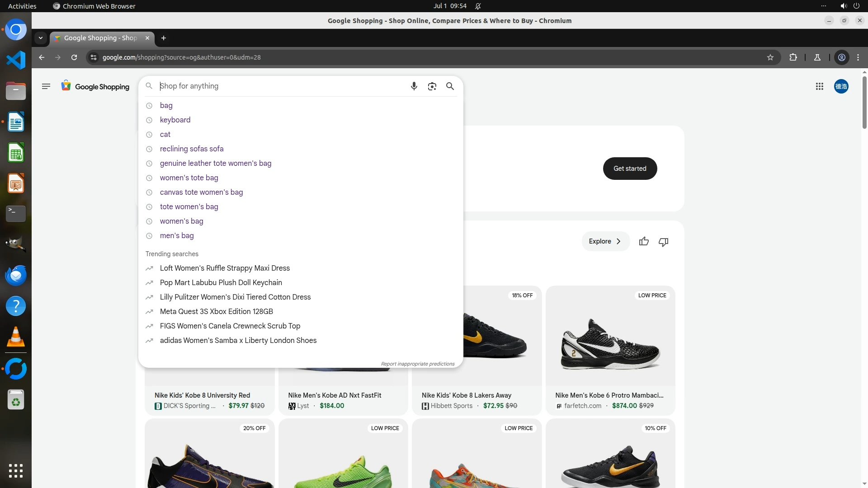Reload the current page
This screenshot has height=488, width=868.
coord(74,57)
